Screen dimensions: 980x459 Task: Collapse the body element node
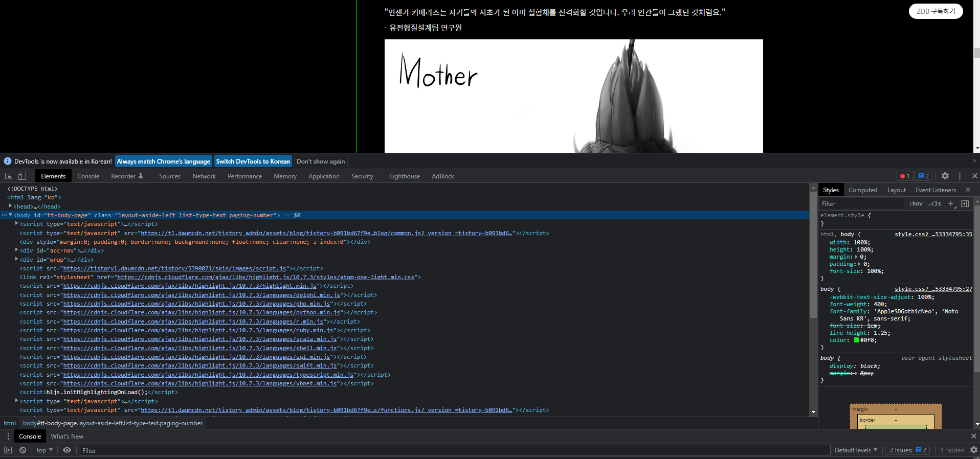[10, 215]
